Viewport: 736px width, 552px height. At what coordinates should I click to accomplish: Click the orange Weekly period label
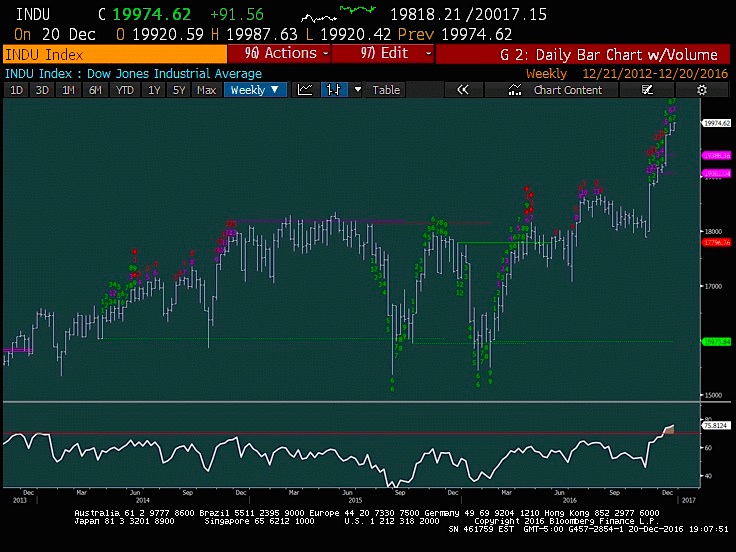click(546, 74)
